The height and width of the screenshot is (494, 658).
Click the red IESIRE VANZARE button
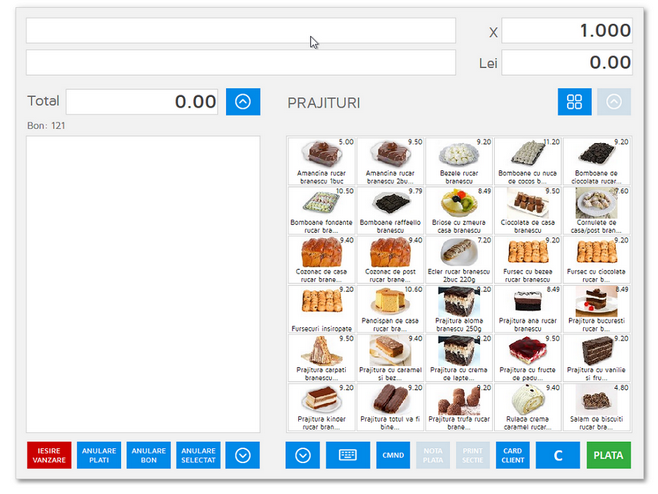click(x=48, y=455)
